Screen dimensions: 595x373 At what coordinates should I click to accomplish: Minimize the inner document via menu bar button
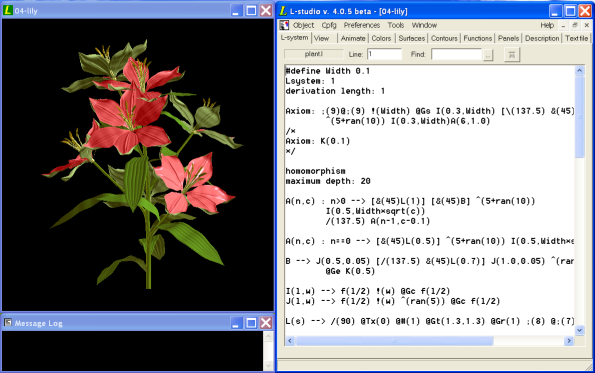563,25
